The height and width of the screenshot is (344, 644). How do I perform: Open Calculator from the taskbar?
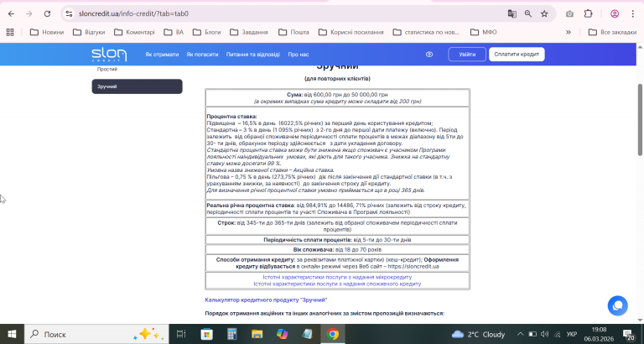pos(232,334)
